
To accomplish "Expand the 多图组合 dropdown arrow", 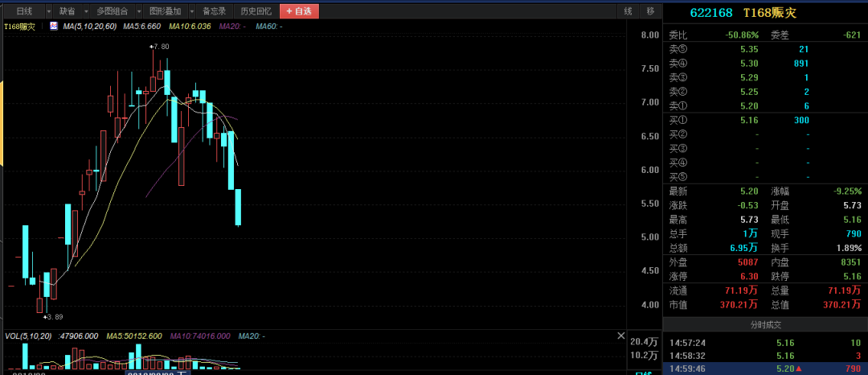I will [x=138, y=11].
